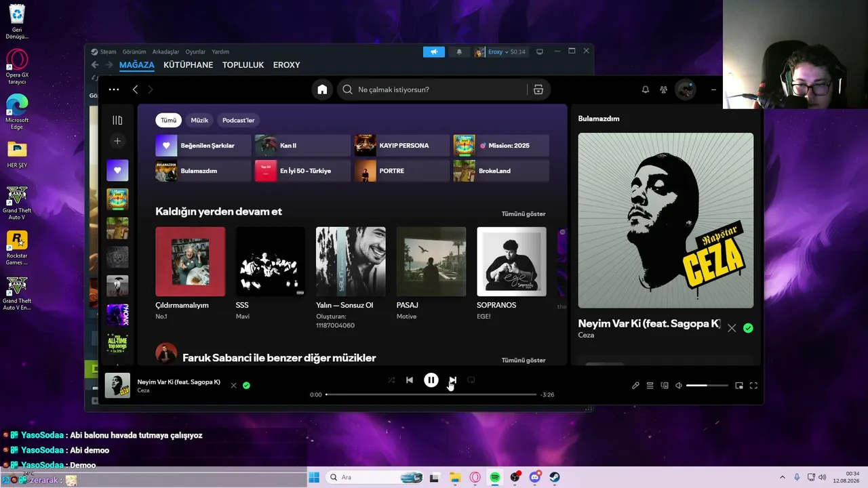The height and width of the screenshot is (488, 868).
Task: Open PASAJ album cover
Action: 431,262
